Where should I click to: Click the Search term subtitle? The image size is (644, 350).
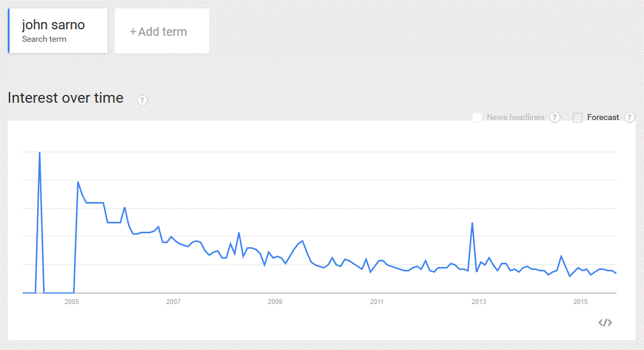pos(44,39)
